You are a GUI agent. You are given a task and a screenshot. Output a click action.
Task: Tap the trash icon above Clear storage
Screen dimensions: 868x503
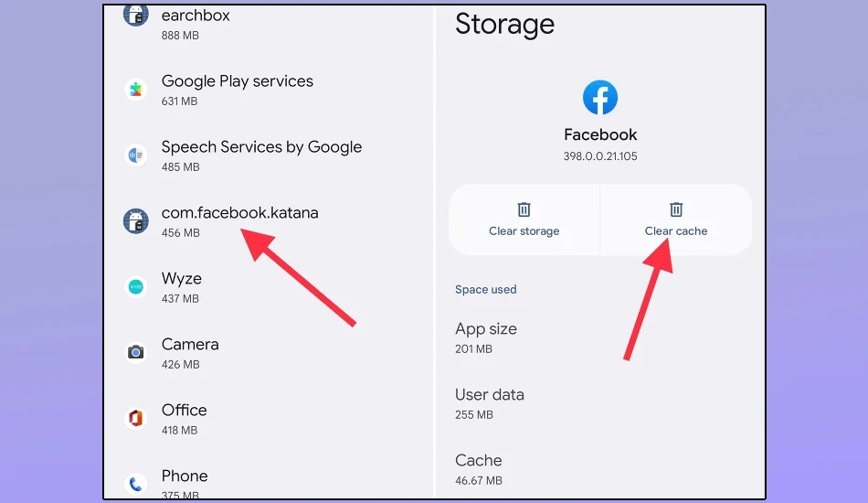click(x=524, y=209)
